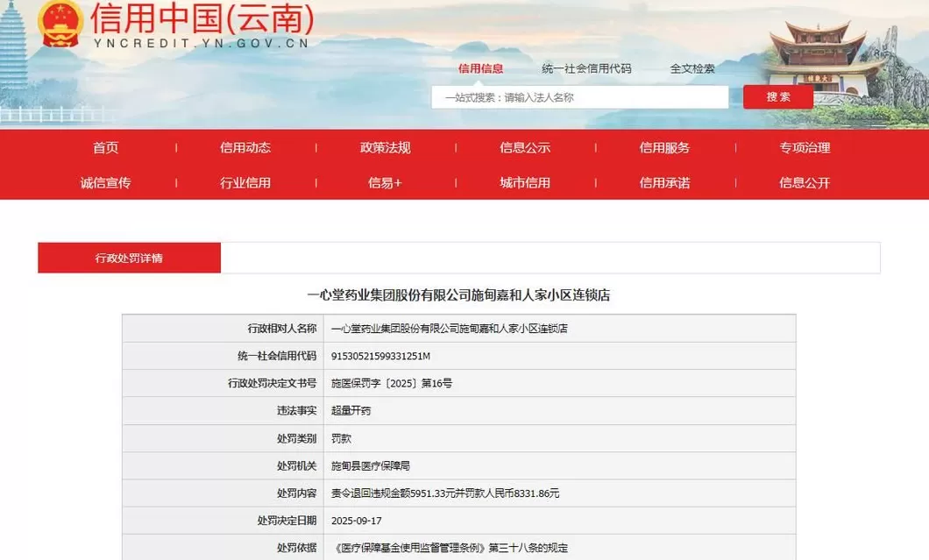Select document number 施医保罚字〔2025〕第16号
This screenshot has height=560, width=929.
(x=392, y=383)
